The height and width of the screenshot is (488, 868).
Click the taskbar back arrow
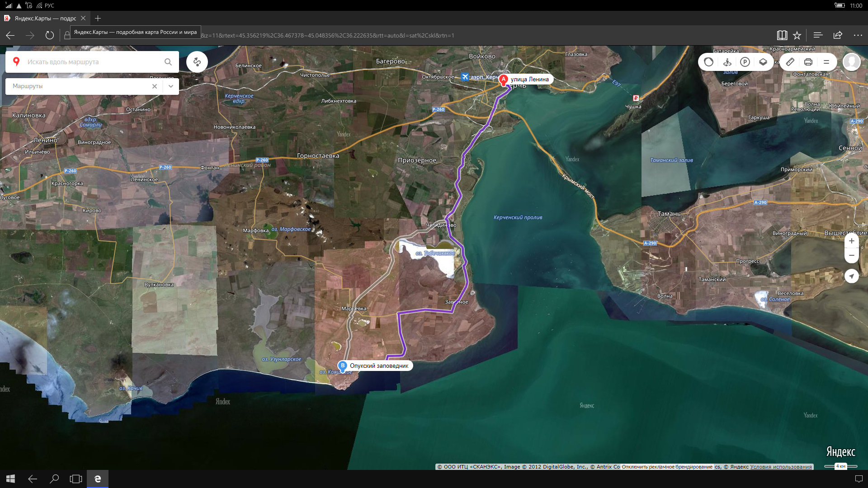(33, 479)
